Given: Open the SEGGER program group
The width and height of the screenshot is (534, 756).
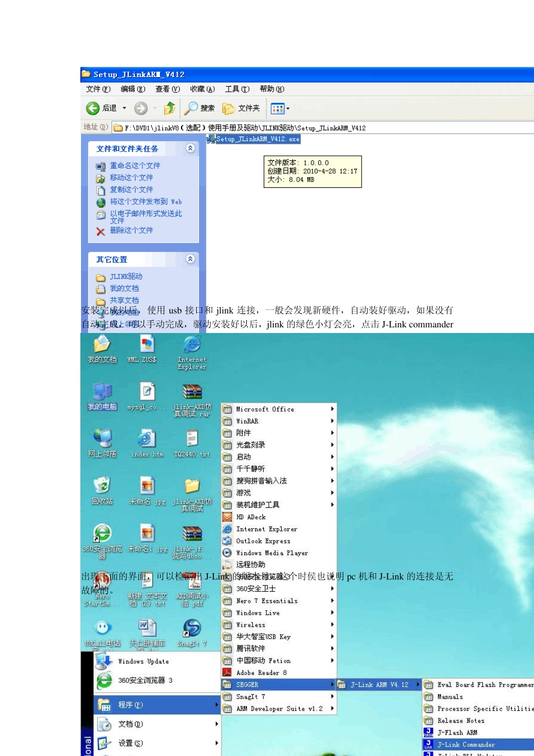Looking at the screenshot, I should point(279,685).
